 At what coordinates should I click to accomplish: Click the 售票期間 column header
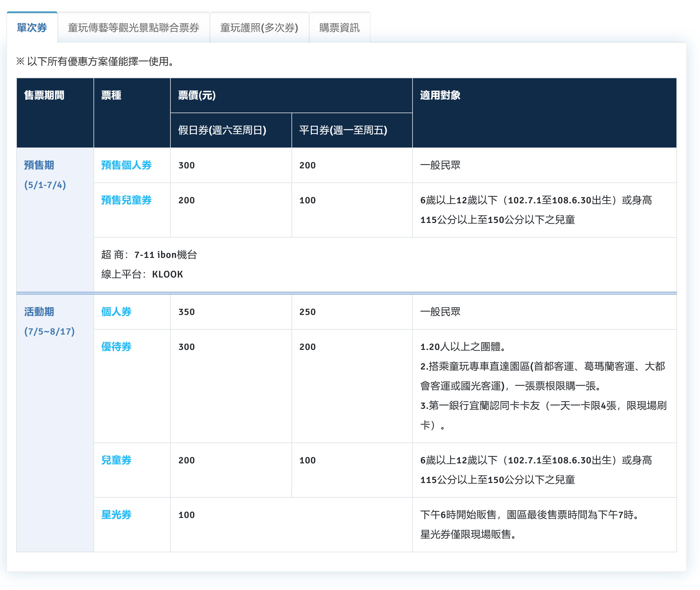pos(44,95)
